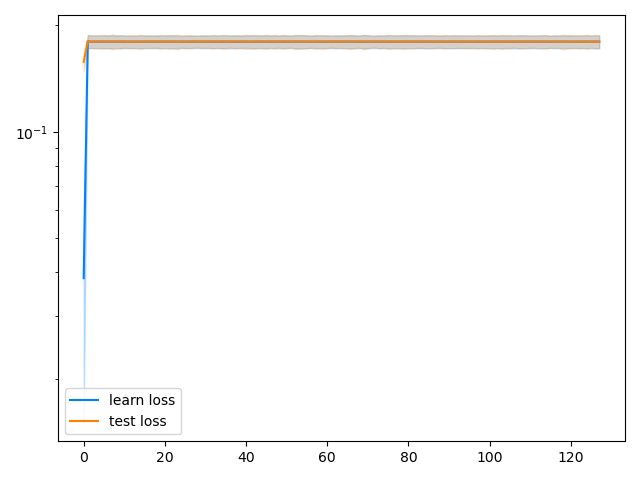Click the x-axis tick label 40
Viewport: 640px width, 480px height.
(x=246, y=457)
